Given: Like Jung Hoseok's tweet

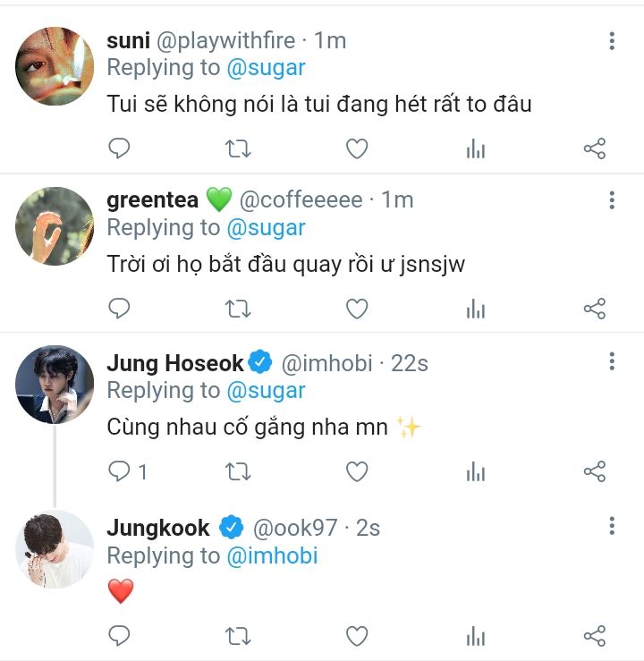Looking at the screenshot, I should [x=357, y=470].
